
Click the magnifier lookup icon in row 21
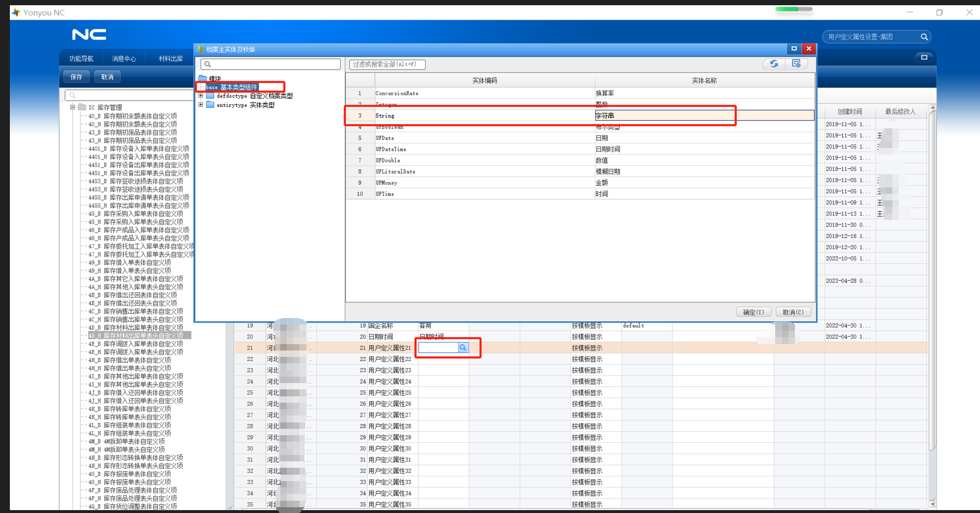[463, 348]
